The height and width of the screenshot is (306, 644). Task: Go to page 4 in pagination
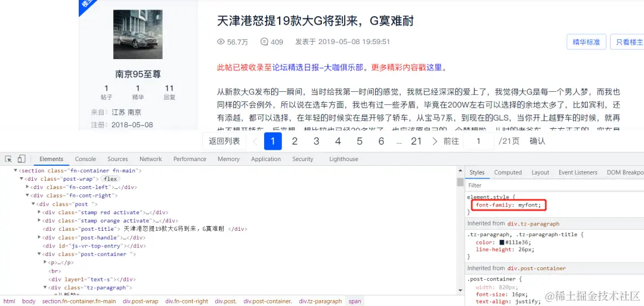click(338, 141)
